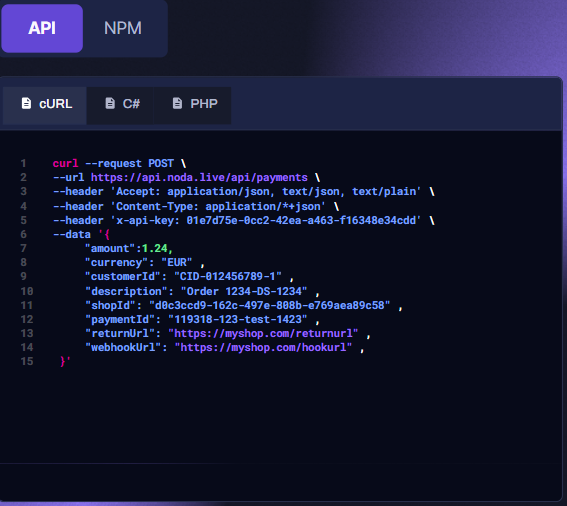The height and width of the screenshot is (506, 567).
Task: Click line number 15 in gutter
Action: click(27, 361)
